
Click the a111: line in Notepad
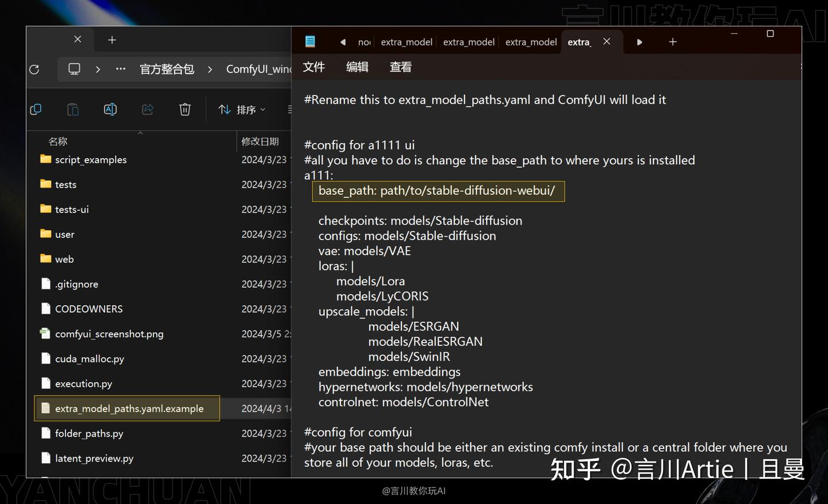(319, 175)
